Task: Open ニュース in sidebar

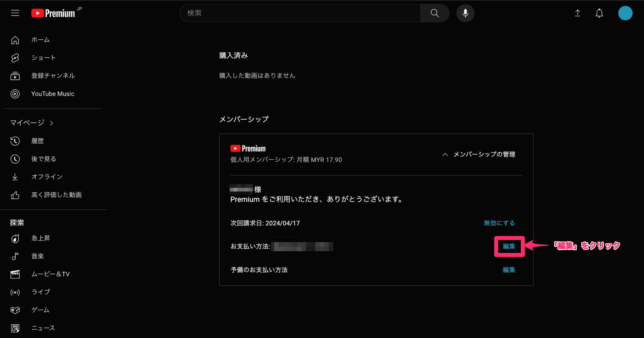Action: [43, 328]
